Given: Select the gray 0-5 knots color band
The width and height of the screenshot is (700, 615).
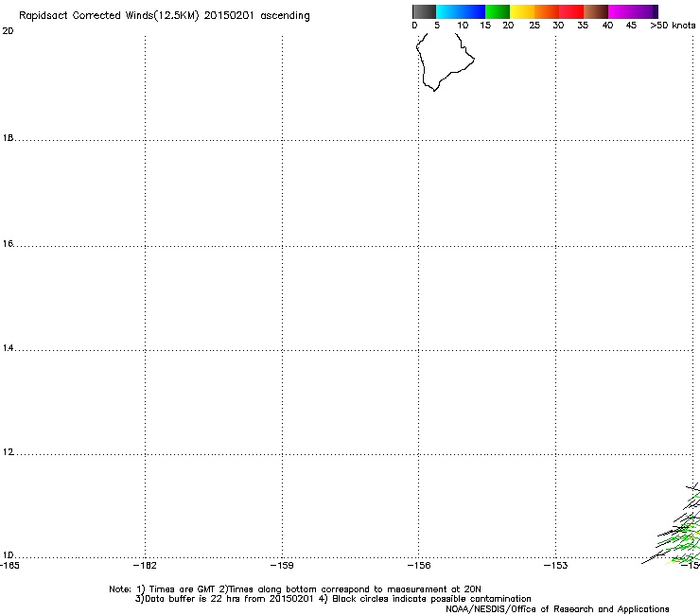Looking at the screenshot, I should [424, 11].
